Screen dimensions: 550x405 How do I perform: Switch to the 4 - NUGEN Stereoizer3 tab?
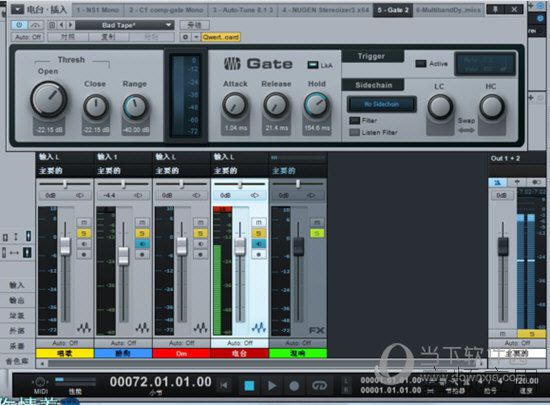coord(326,10)
